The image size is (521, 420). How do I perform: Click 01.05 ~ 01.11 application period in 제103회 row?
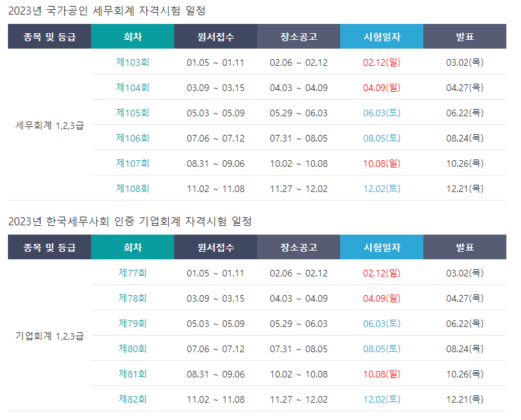pyautogui.click(x=215, y=62)
